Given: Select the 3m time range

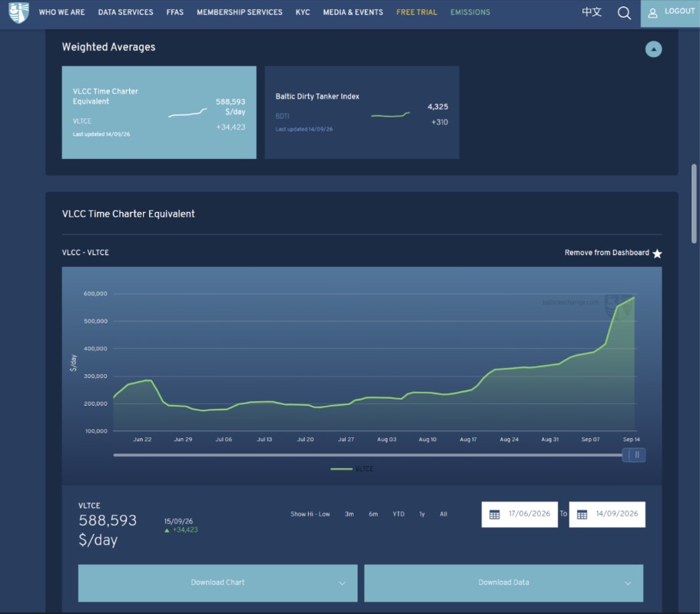Looking at the screenshot, I should pos(349,514).
